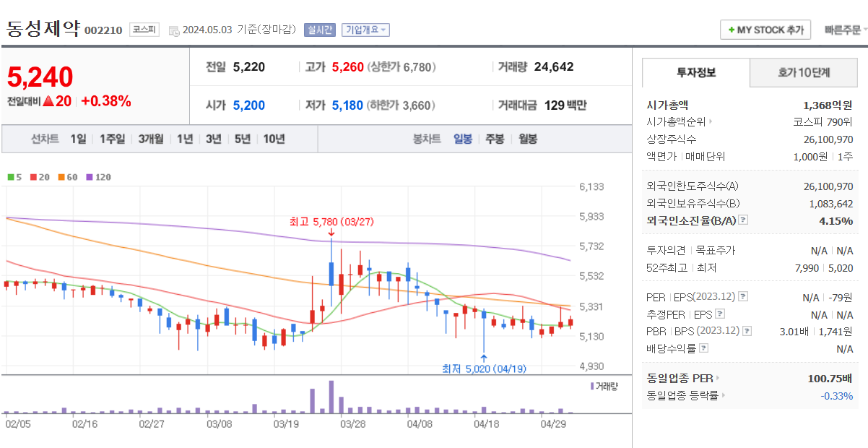This screenshot has height=448, width=868.
Task: Open the help icon beside 추정PER EPS
Action: pos(719,314)
